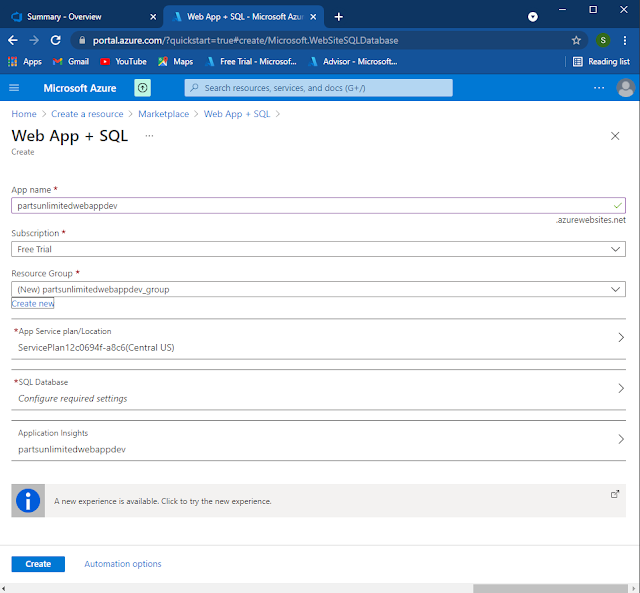Bookmark this page with the star icon
The image size is (640, 593).
(x=576, y=40)
